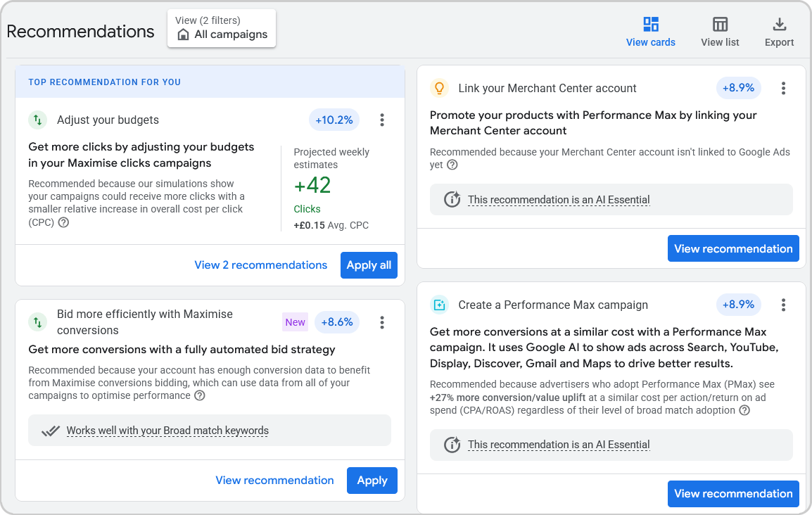The height and width of the screenshot is (515, 812).
Task: Click the lightbulb icon on Merchant Center card
Action: pyautogui.click(x=438, y=88)
